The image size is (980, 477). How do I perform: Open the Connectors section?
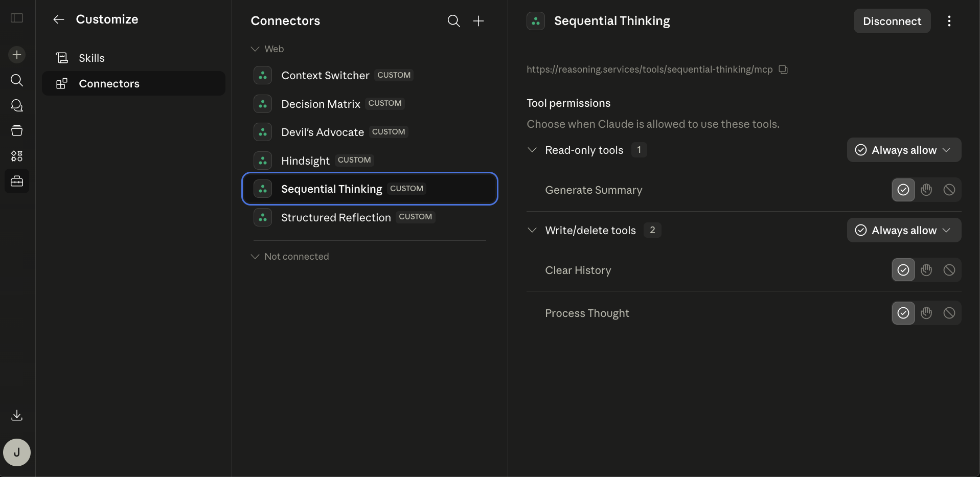(x=133, y=83)
